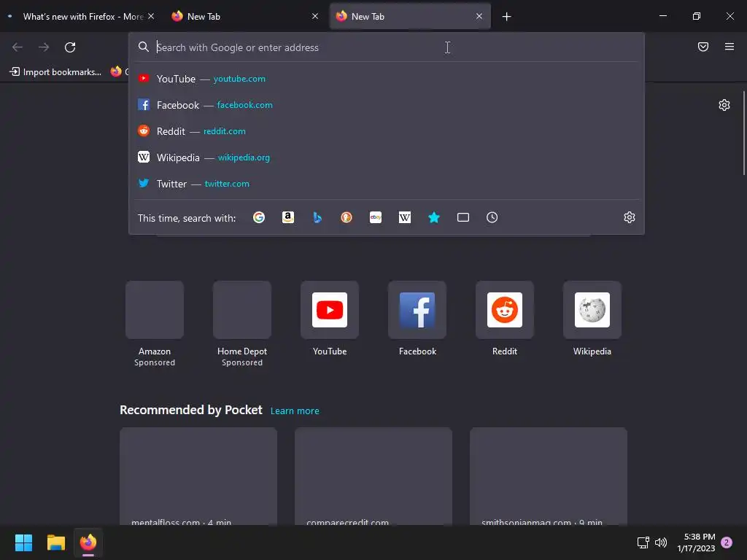This screenshot has width=747, height=560.
Task: Search this time with Wikipedia icon
Action: [x=404, y=217]
